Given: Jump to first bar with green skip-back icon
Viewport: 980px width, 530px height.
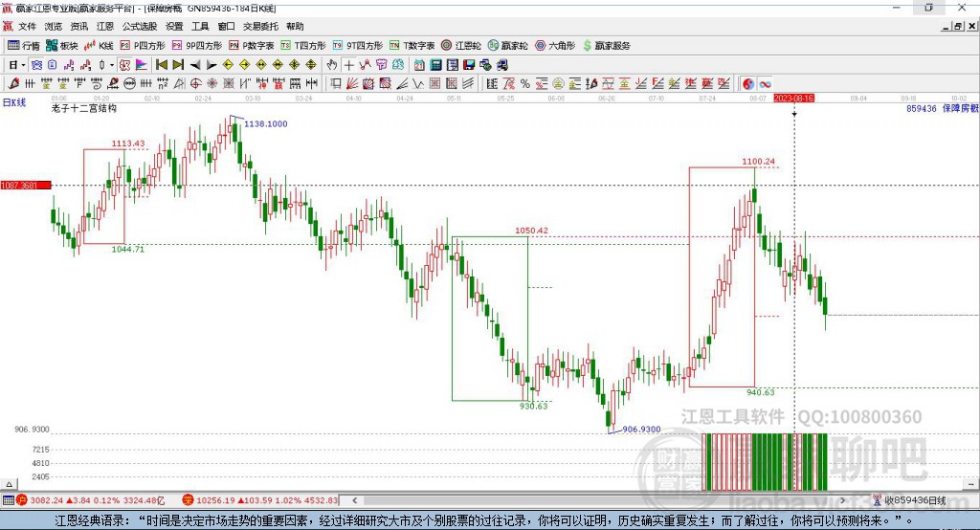Looking at the screenshot, I should [x=161, y=65].
